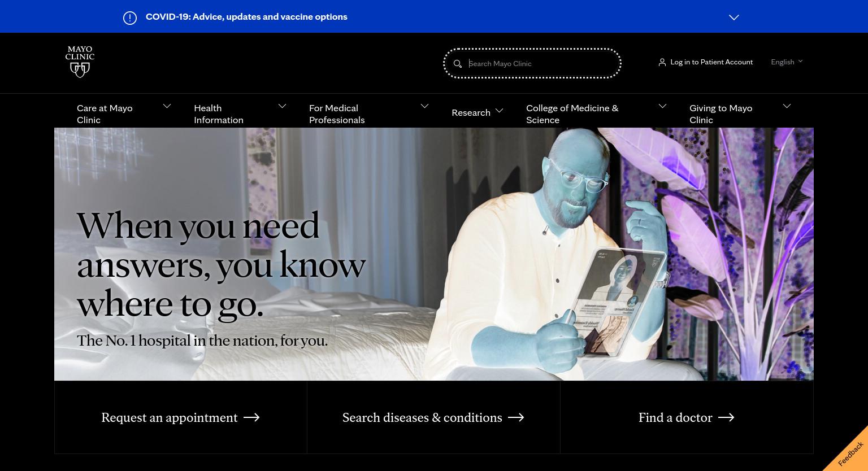Screen dimensions: 868x471
Task: Click arrow beside Request an appointment
Action: pyautogui.click(x=251, y=417)
